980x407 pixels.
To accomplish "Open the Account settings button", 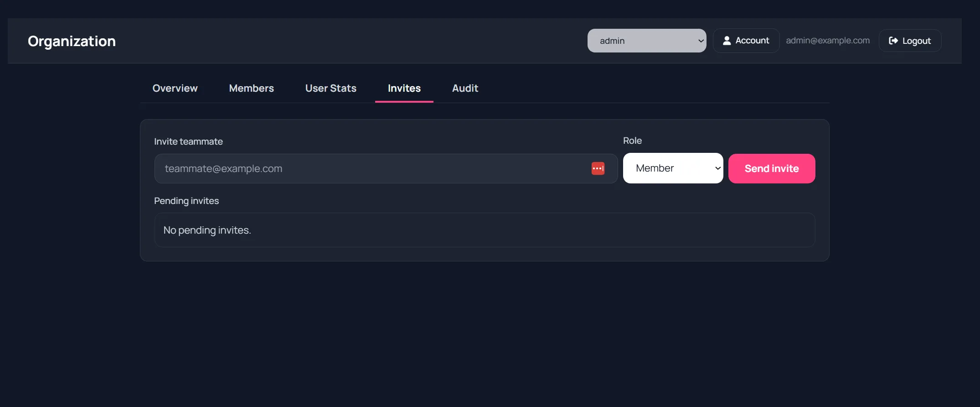I will (746, 41).
